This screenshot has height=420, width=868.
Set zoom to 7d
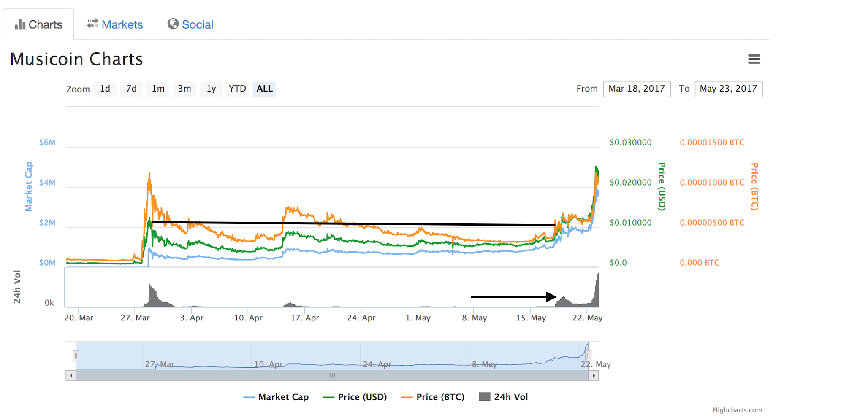point(131,89)
